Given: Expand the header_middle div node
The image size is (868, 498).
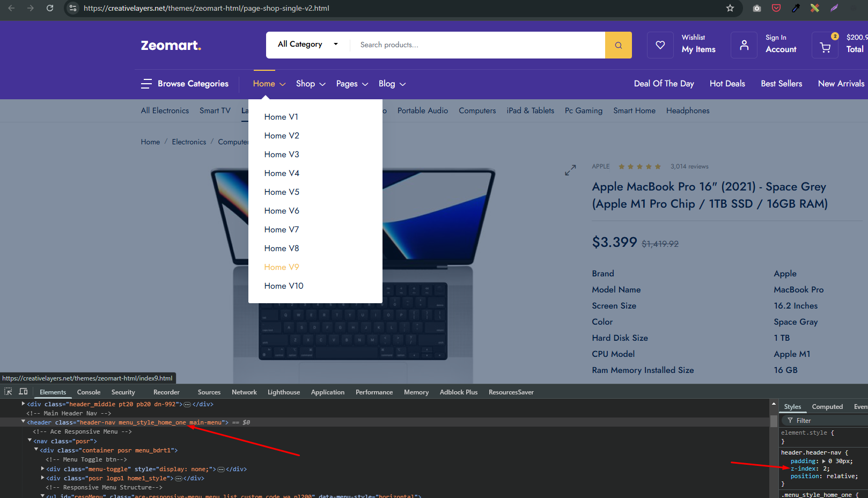Looking at the screenshot, I should 23,404.
